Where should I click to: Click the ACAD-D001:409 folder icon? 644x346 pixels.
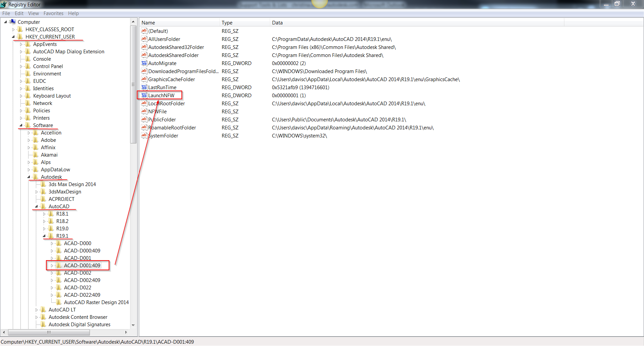coord(59,265)
